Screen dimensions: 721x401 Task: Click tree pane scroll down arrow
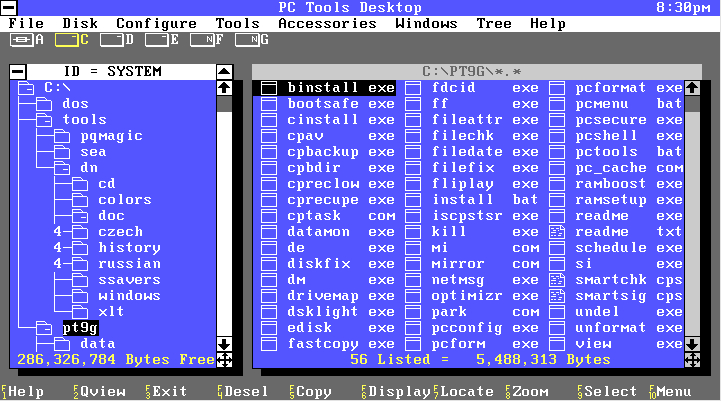pyautogui.click(x=224, y=344)
